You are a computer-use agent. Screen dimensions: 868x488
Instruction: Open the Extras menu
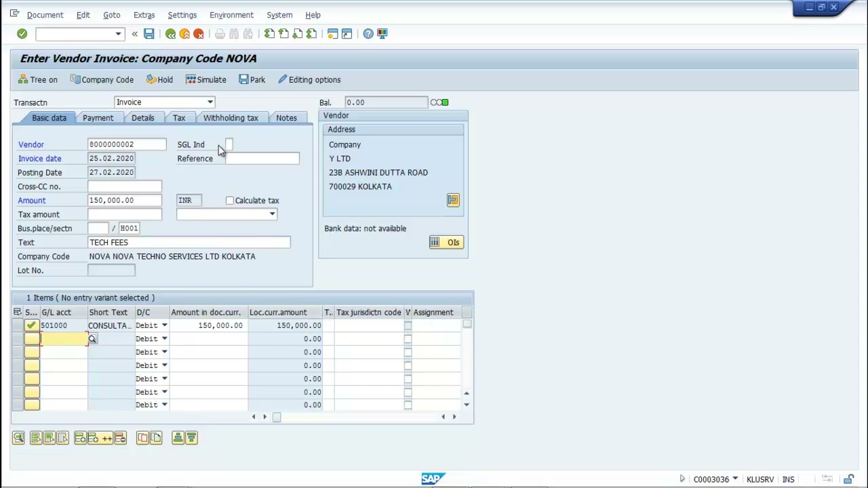(144, 15)
